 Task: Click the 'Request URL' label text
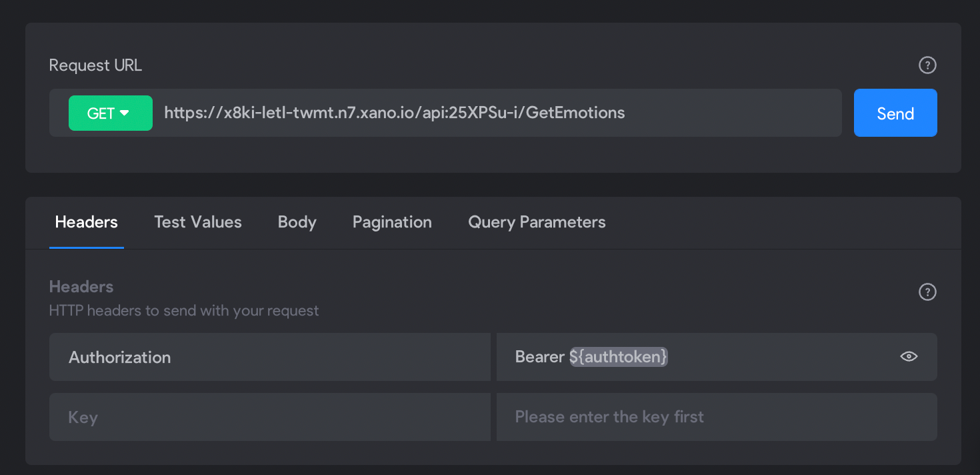click(x=95, y=65)
